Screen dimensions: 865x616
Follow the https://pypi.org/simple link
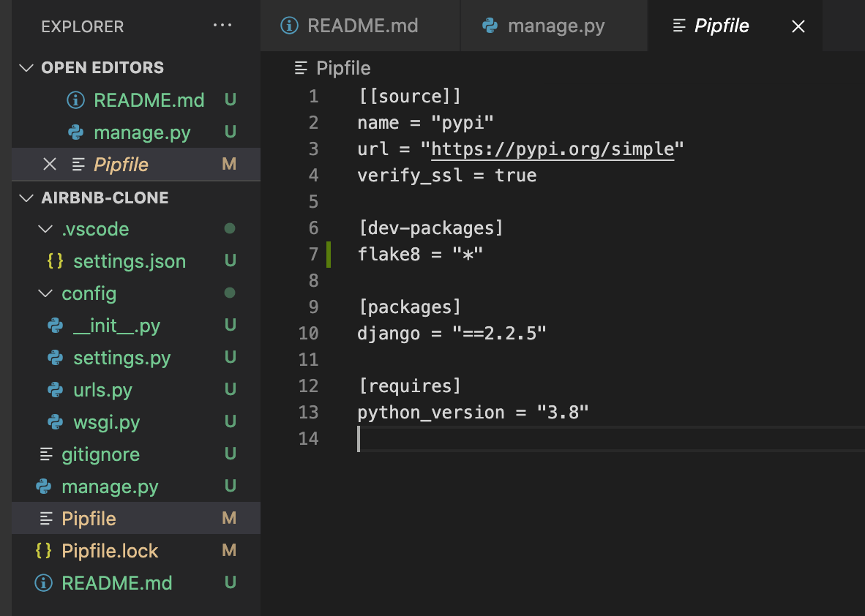553,149
